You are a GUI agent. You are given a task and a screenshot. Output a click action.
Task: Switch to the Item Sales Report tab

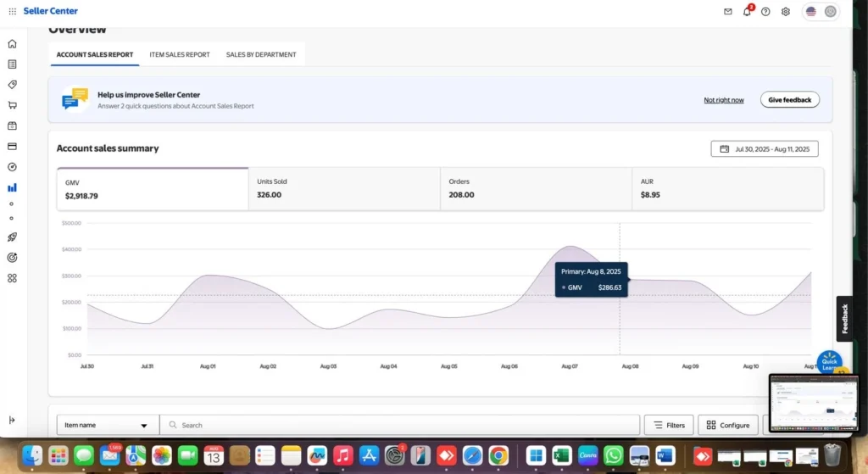(179, 54)
